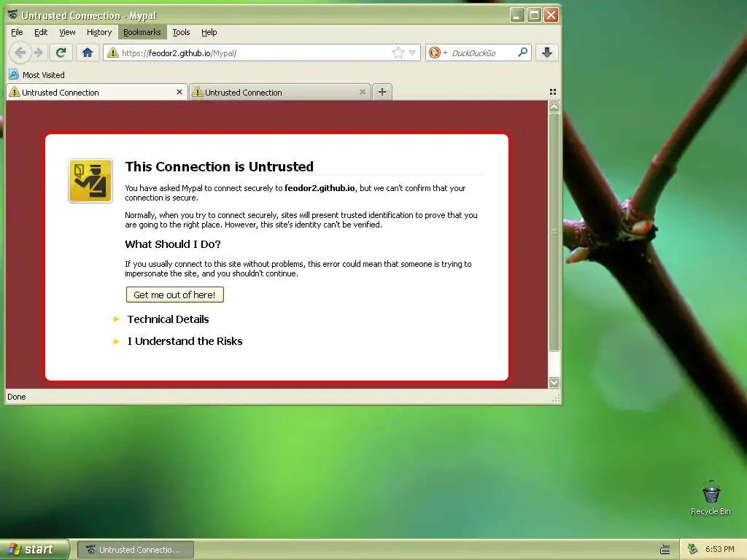Close the first Untrusted Connection tab
This screenshot has width=747, height=560.
coord(179,92)
